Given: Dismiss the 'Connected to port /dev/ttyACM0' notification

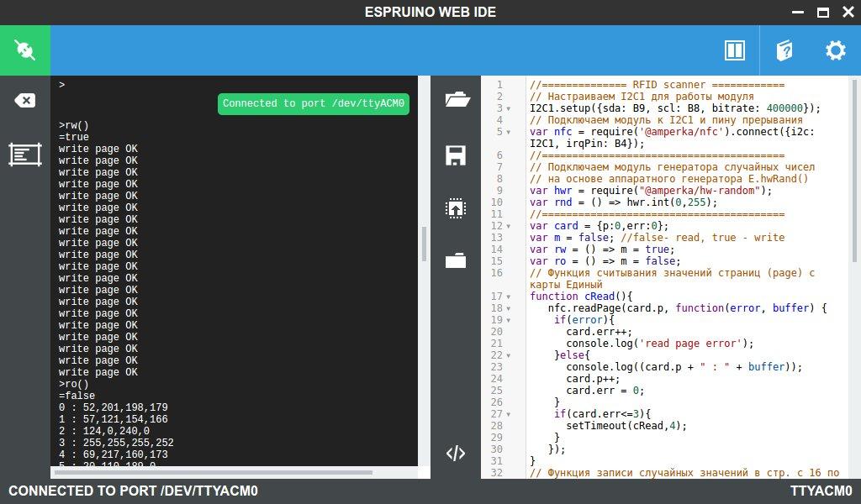Looking at the screenshot, I should [314, 104].
